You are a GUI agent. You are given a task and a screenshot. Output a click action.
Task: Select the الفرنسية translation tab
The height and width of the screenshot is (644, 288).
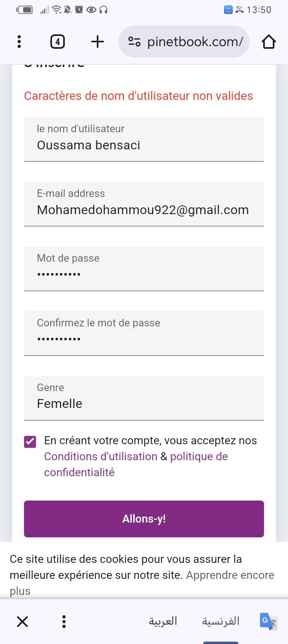click(221, 621)
